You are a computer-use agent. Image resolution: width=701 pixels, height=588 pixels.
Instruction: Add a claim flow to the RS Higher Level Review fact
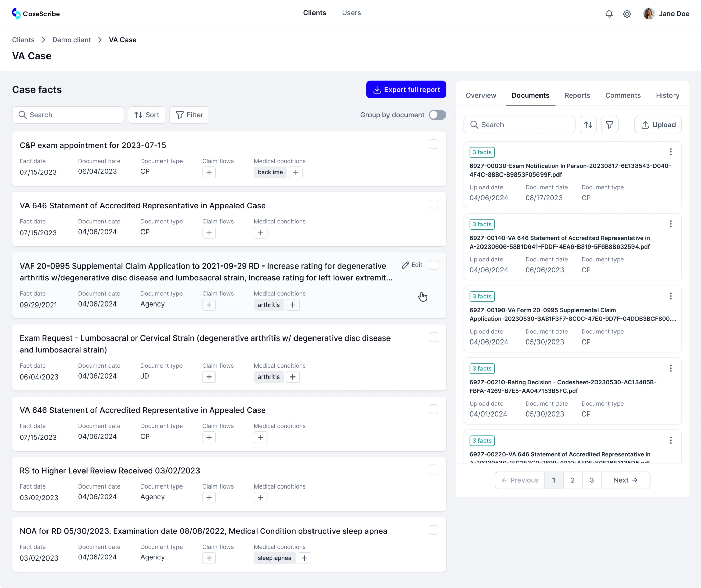pos(209,498)
